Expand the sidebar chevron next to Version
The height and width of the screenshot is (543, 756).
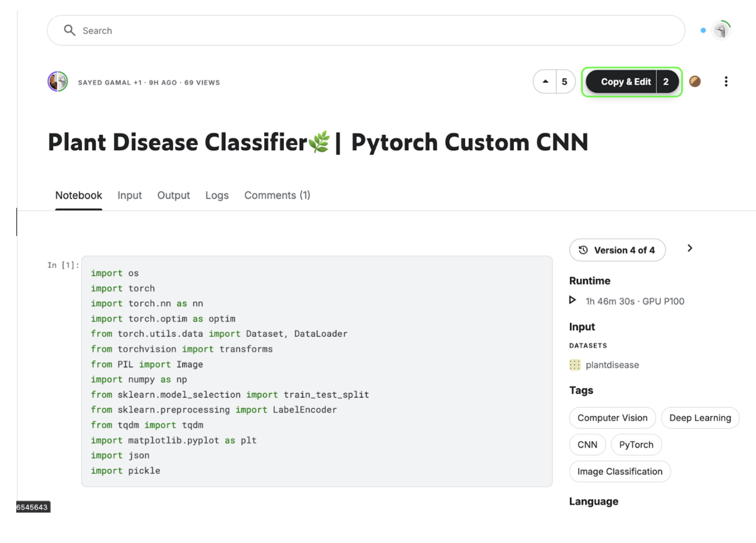click(x=690, y=249)
